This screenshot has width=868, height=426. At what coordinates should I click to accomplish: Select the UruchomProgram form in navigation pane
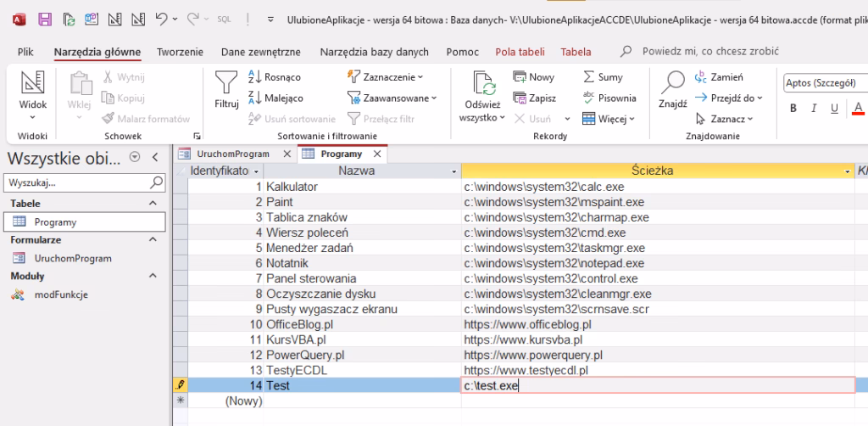pyautogui.click(x=85, y=258)
